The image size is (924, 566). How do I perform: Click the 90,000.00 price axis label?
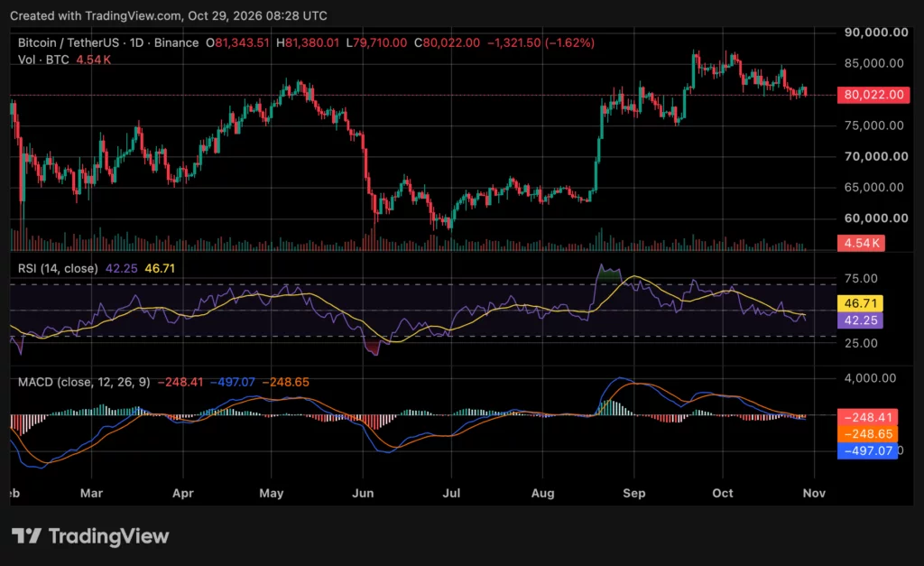pyautogui.click(x=876, y=32)
